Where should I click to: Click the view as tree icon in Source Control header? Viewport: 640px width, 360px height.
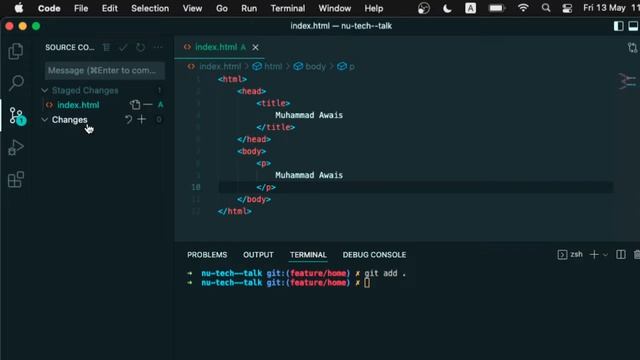(x=107, y=47)
